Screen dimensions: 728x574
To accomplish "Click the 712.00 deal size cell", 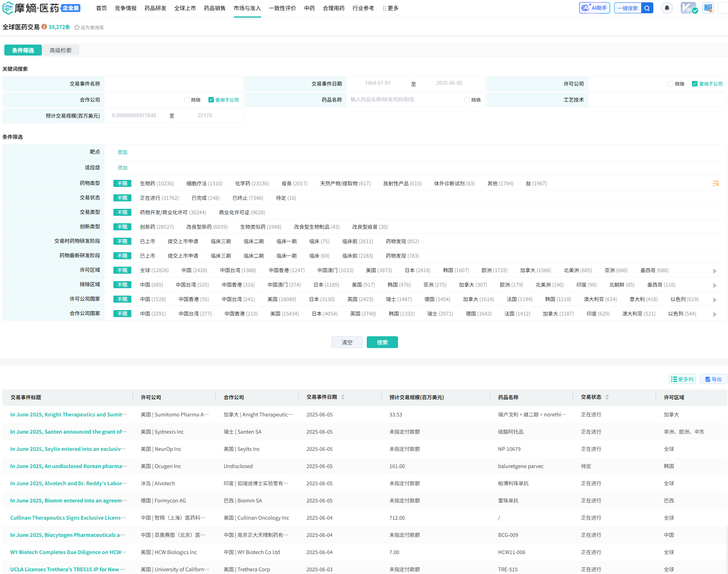I will pos(397,518).
